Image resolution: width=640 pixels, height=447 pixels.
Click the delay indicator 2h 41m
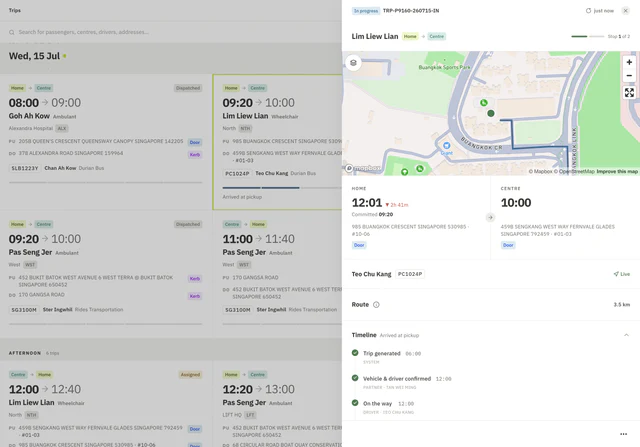tap(397, 205)
